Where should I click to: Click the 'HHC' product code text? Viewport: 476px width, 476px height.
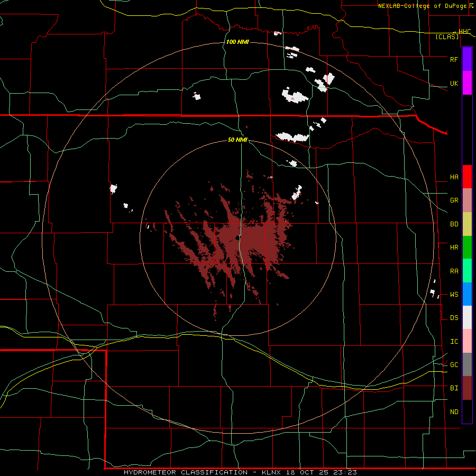pos(464,32)
